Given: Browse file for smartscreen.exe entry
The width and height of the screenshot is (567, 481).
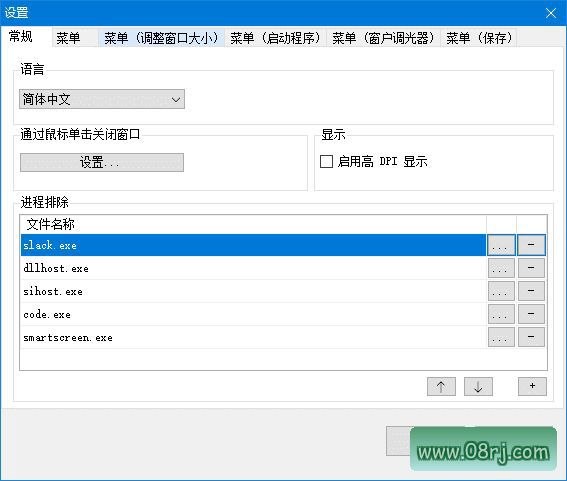Looking at the screenshot, I should (501, 337).
